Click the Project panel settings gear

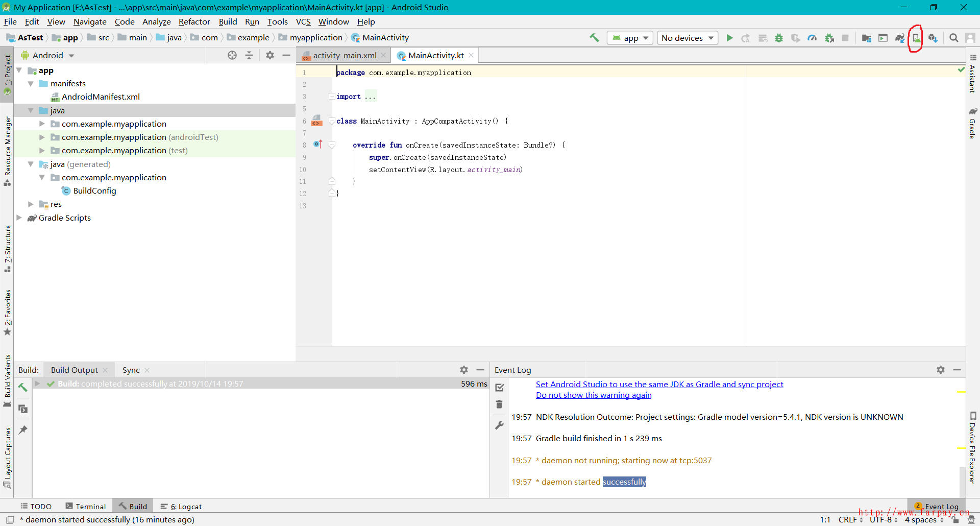270,55
